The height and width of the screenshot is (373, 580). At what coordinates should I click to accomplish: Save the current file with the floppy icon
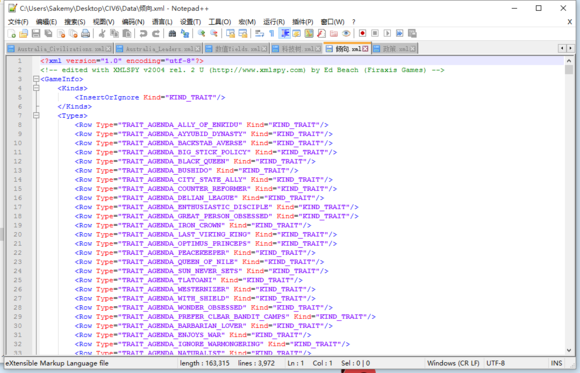pos(36,34)
